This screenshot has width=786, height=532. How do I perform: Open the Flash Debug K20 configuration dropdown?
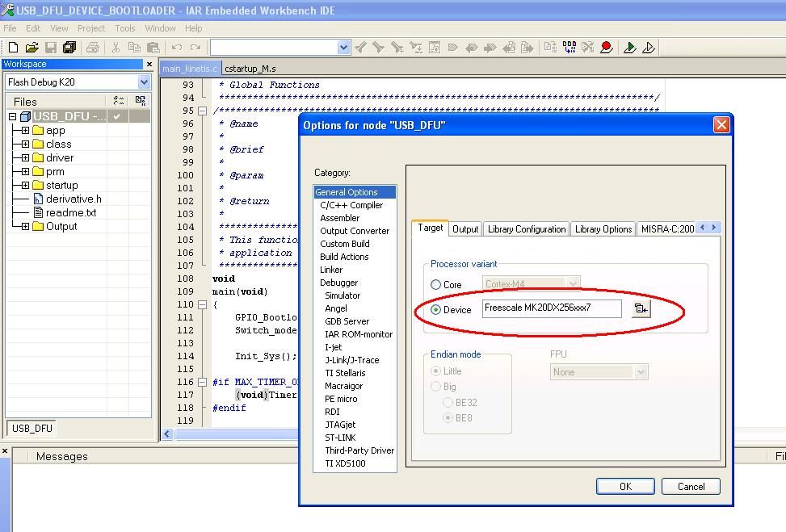(144, 82)
